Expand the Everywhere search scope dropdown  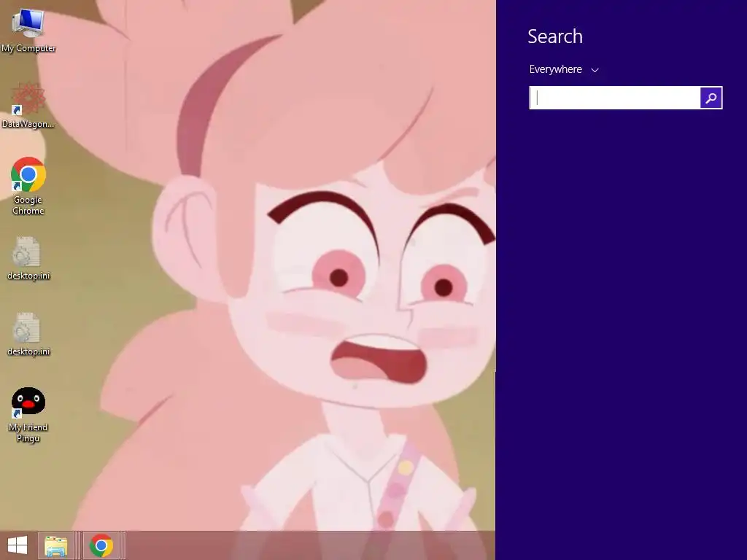pos(564,69)
